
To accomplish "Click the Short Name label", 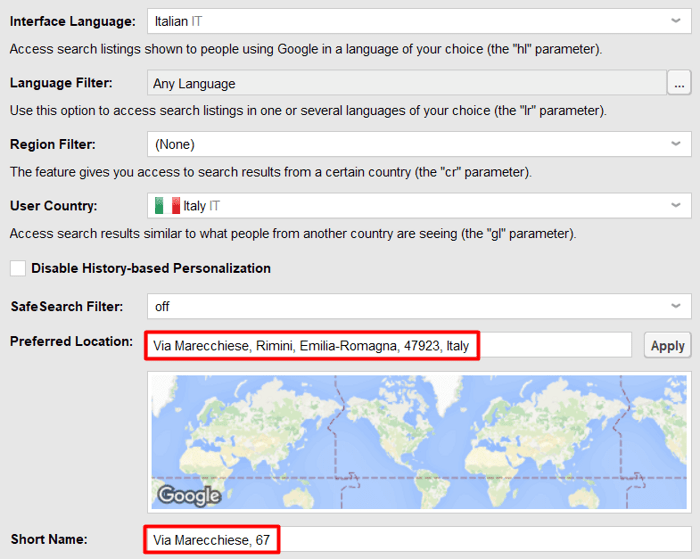I will click(49, 540).
